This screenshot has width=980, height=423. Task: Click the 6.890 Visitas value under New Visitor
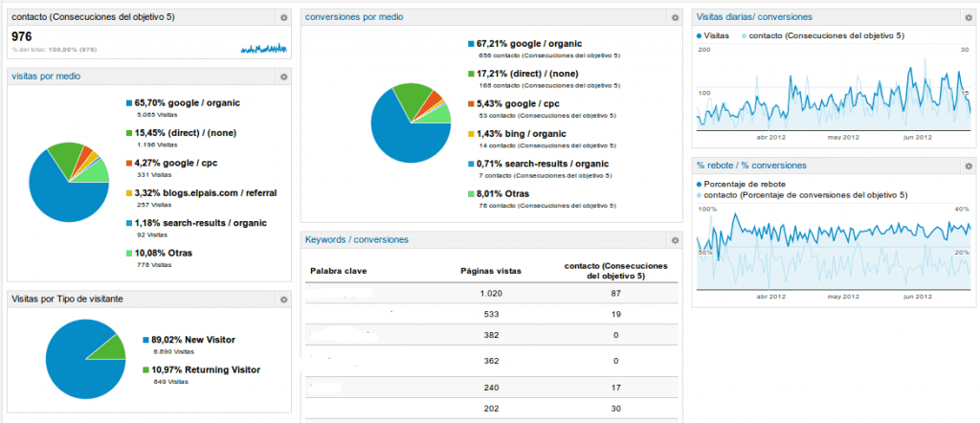click(x=174, y=351)
